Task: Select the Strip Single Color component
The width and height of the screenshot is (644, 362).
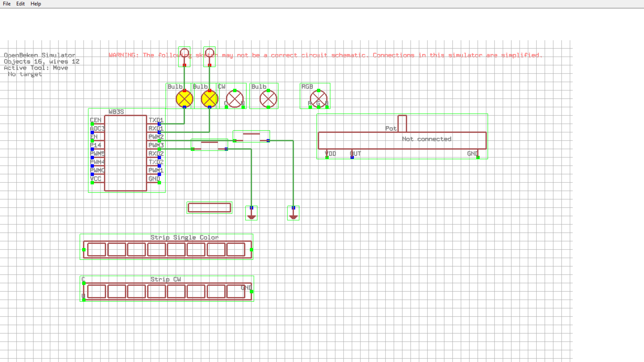Action: click(x=167, y=248)
